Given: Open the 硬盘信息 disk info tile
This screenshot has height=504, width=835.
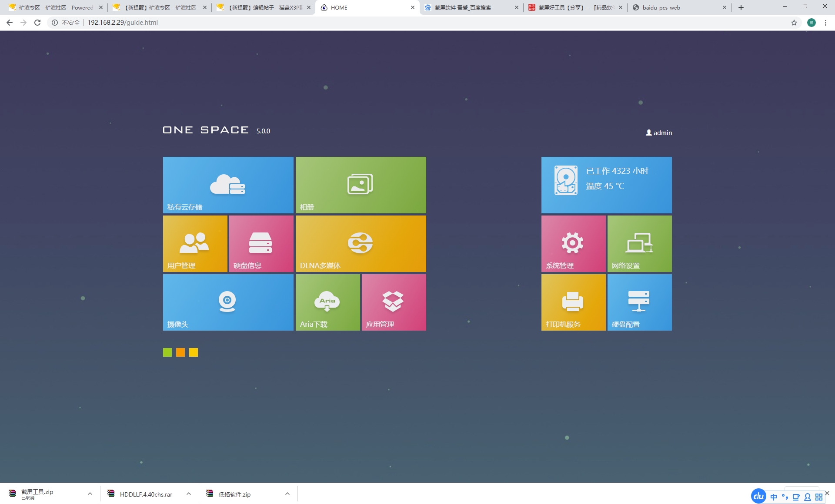Looking at the screenshot, I should point(261,243).
